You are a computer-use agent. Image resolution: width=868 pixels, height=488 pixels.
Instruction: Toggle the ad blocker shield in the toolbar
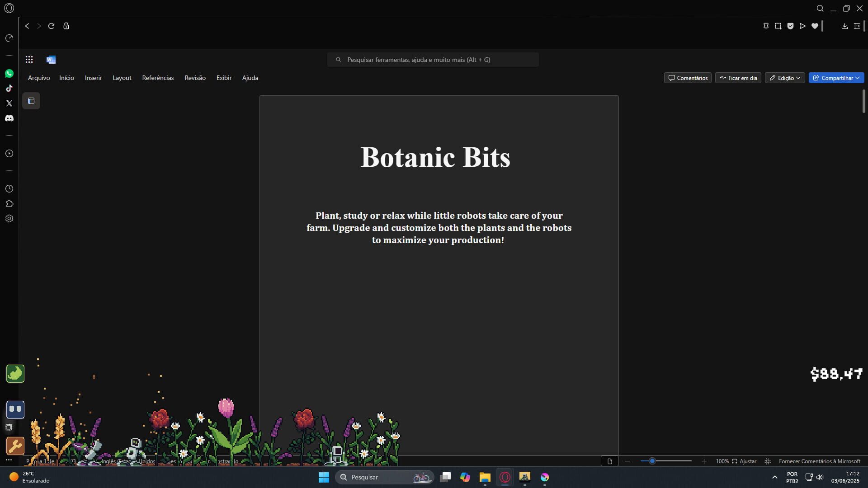pos(790,26)
